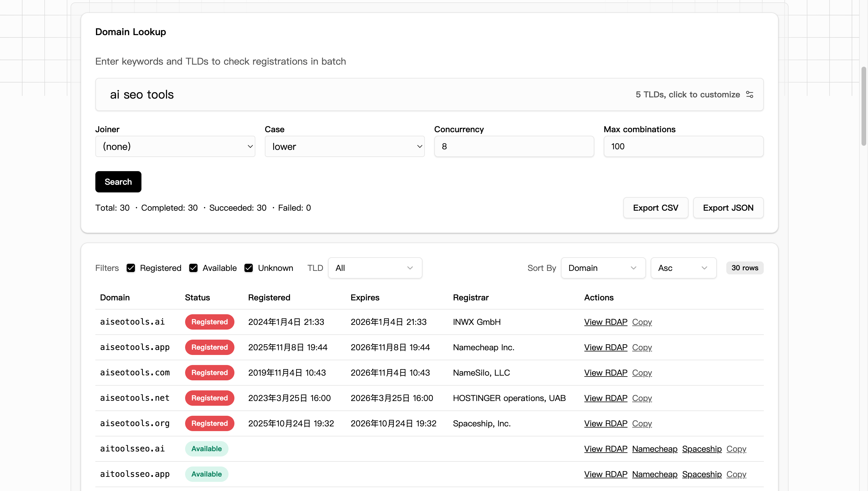This screenshot has width=868, height=491.
Task: Click expiry date '2026年1月4日 21:33'
Action: point(388,322)
